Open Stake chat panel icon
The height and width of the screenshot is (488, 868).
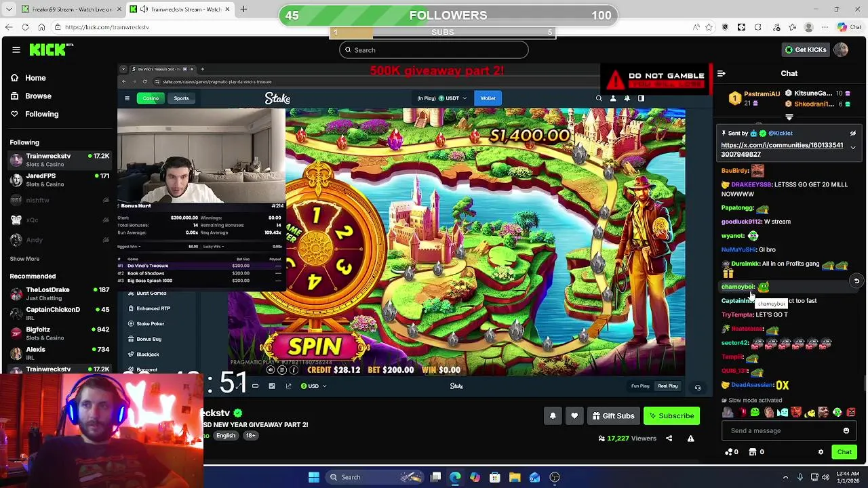(641, 98)
